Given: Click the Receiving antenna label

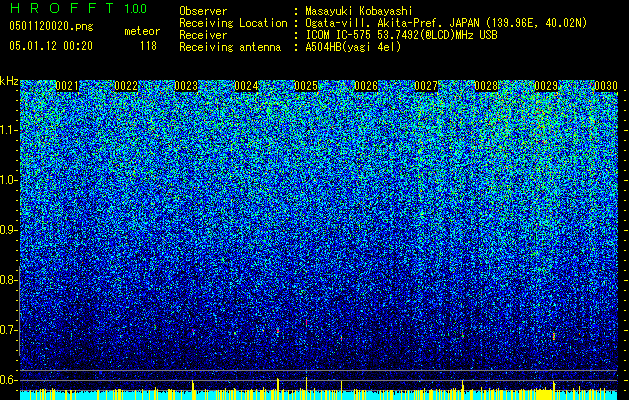Looking at the screenshot, I should click(x=230, y=47).
